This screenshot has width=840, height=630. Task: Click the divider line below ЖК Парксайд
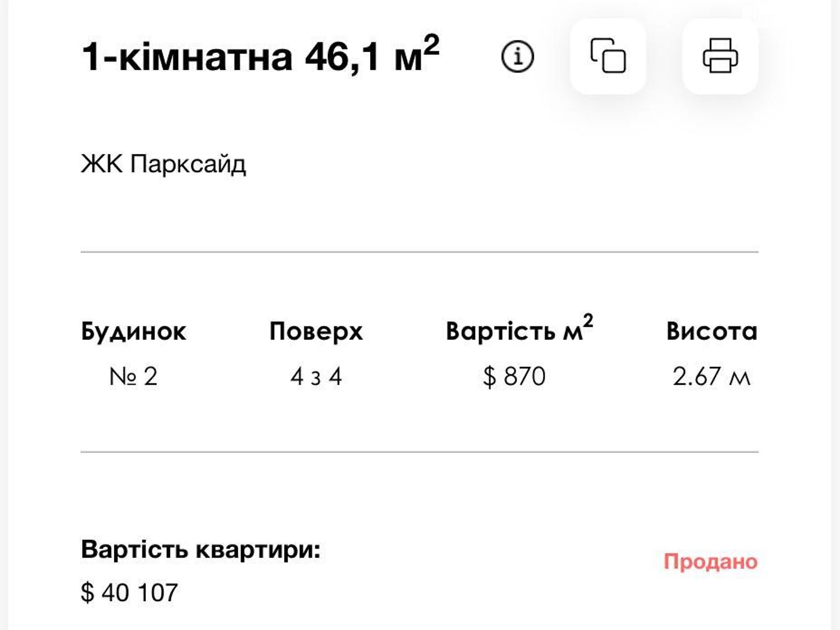(x=419, y=252)
